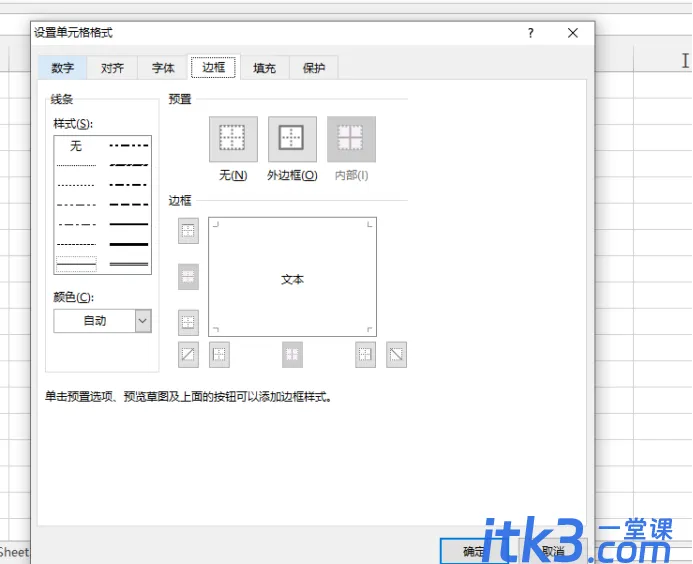This screenshot has width=693, height=564.
Task: Select the 无 line style
Action: [76, 146]
